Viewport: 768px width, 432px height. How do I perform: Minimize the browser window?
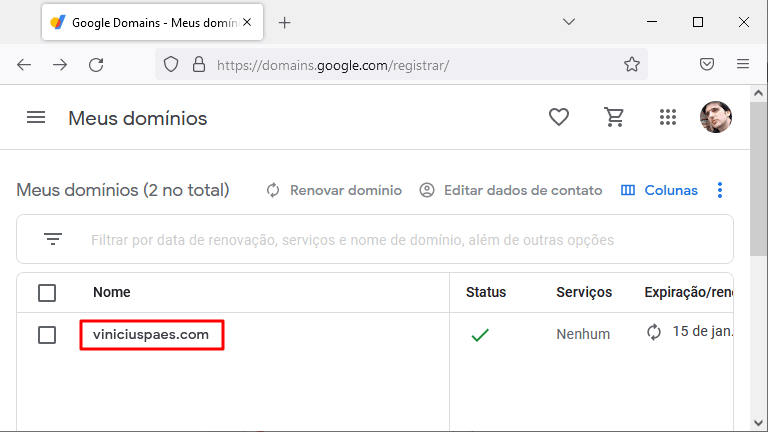point(652,22)
